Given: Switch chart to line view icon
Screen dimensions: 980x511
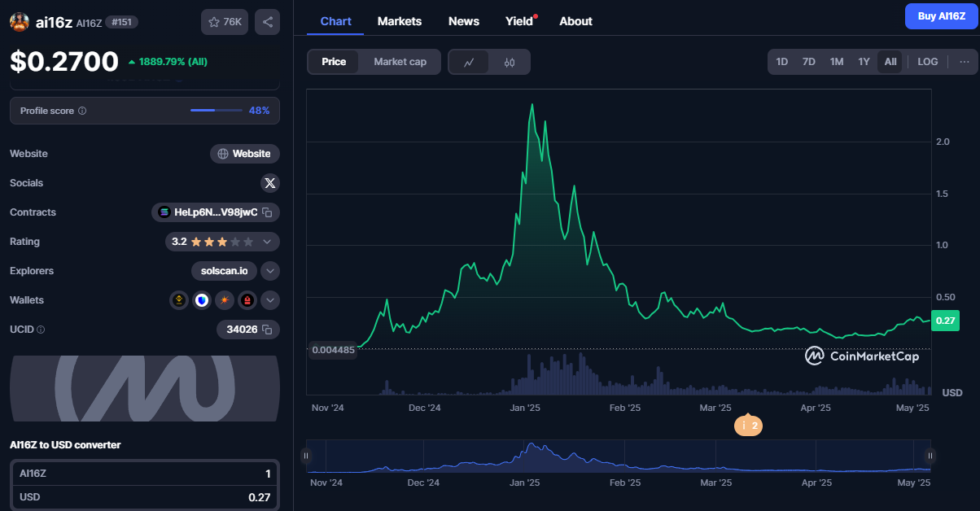Looking at the screenshot, I should pos(469,62).
